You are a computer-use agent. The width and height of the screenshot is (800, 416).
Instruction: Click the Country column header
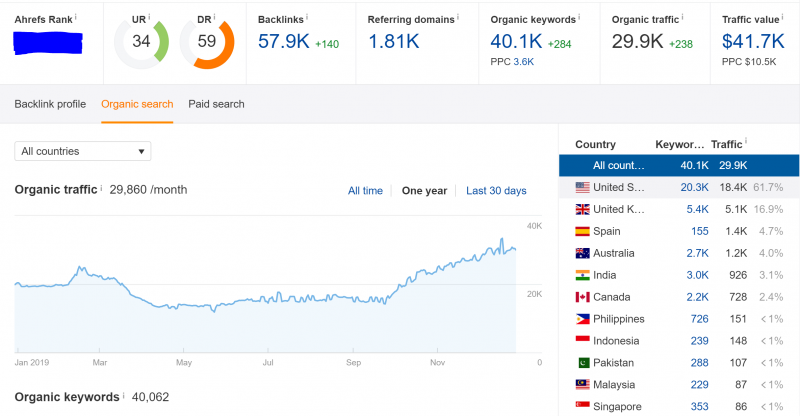pyautogui.click(x=595, y=144)
